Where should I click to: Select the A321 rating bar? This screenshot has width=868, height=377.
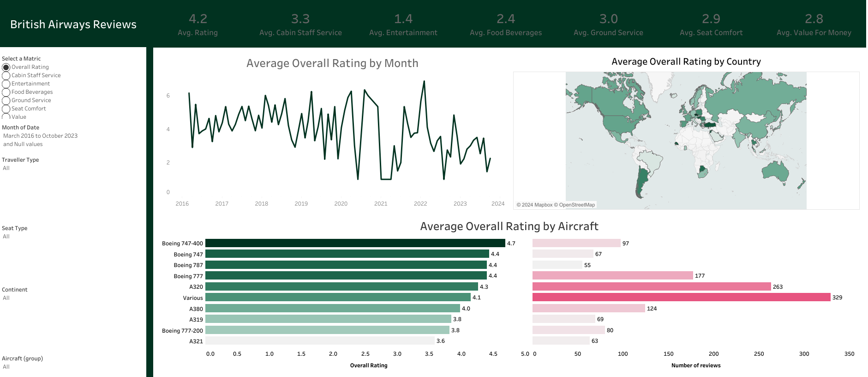[320, 341]
